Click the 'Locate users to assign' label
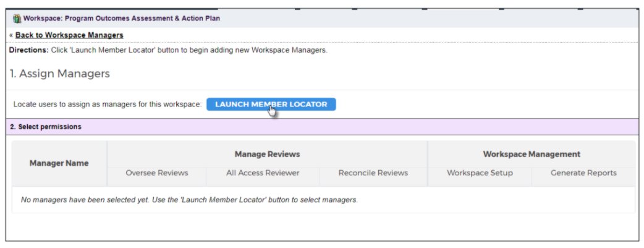644x248 pixels. tap(107, 105)
